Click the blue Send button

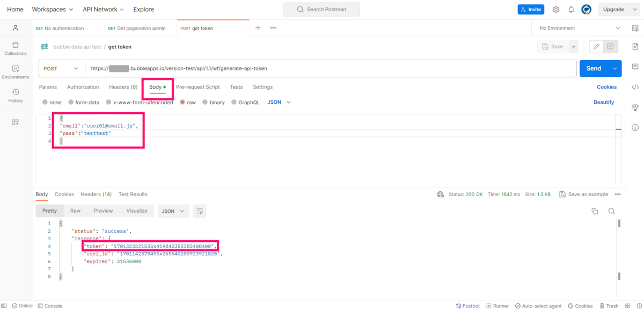[594, 68]
